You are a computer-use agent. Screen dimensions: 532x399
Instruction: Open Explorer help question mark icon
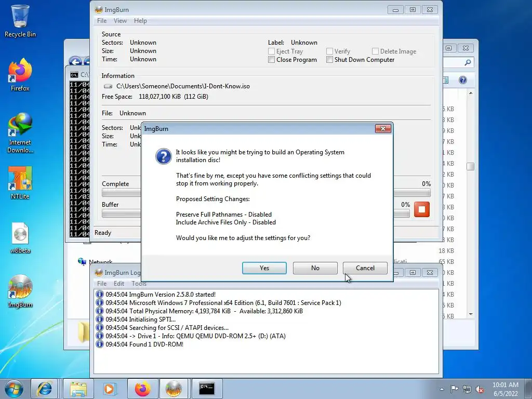point(463,80)
